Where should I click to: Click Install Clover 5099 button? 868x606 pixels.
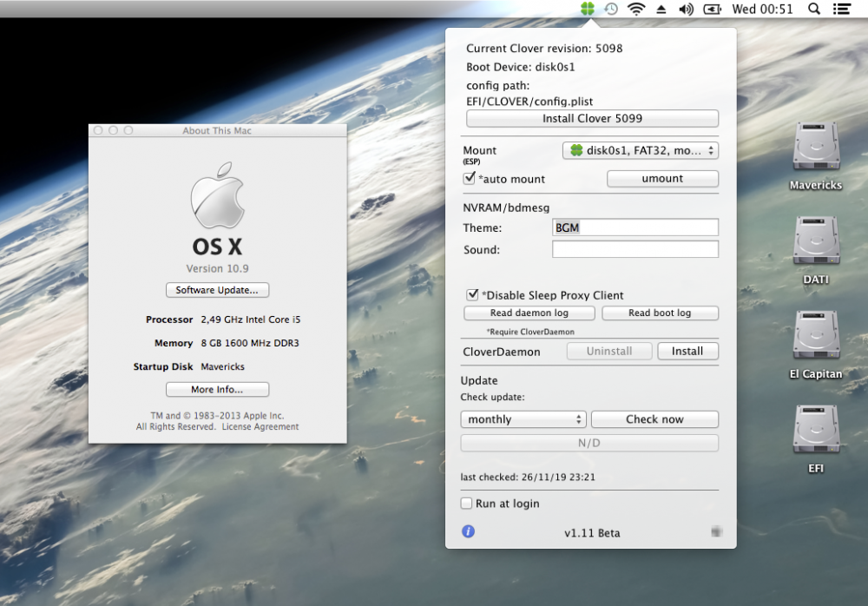592,119
